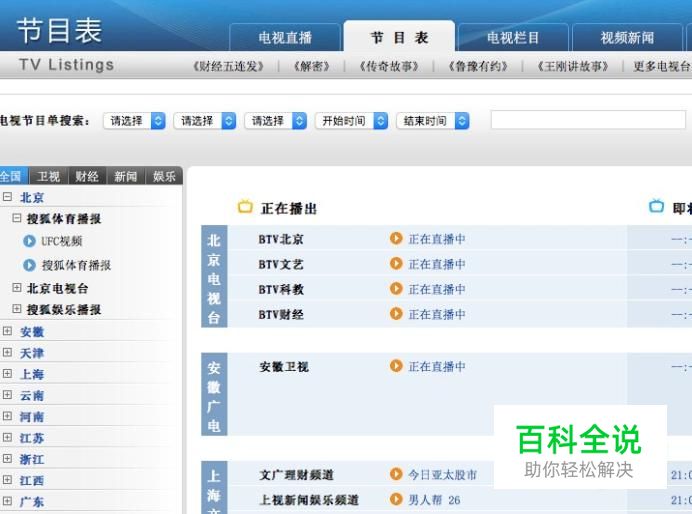
Task: Click the play icon in BTV北京 row
Action: tap(396, 238)
